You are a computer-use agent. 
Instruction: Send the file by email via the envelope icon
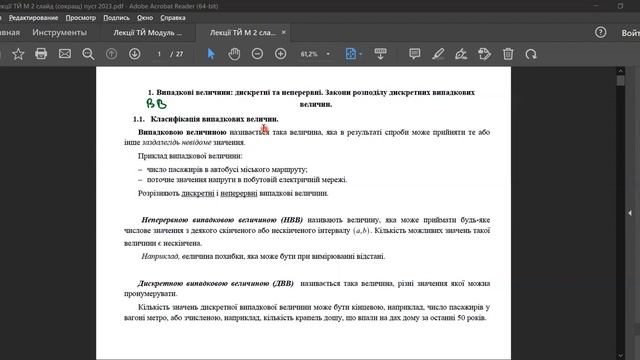tap(64, 54)
